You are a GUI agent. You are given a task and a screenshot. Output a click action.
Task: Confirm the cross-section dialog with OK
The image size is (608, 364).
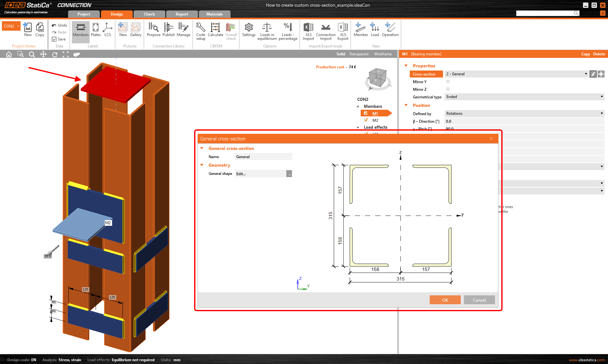(x=445, y=300)
